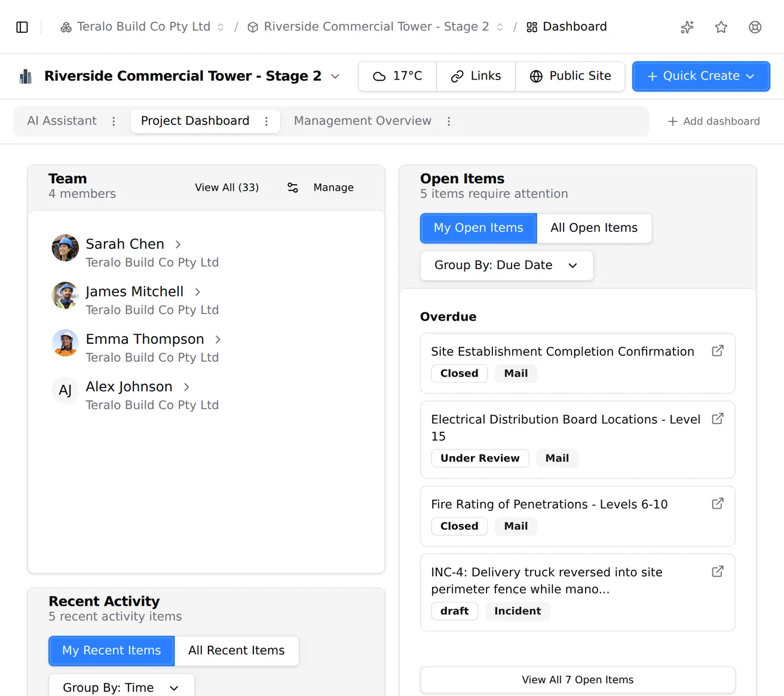Open Management Overview tab options menu
784x696 pixels.
(449, 121)
